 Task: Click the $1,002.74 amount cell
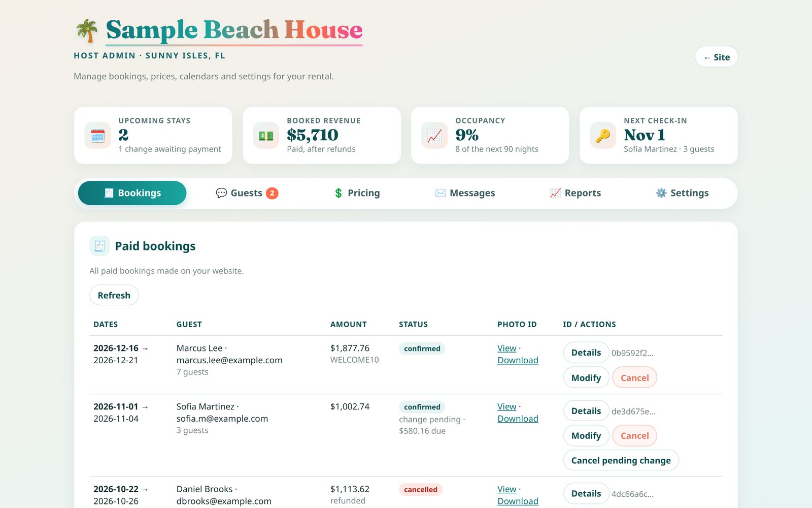[x=350, y=406]
